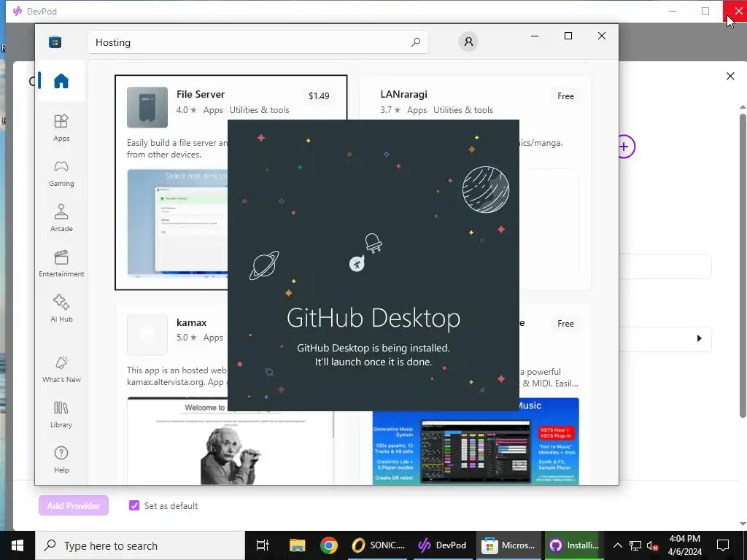Viewport: 747px width, 560px height.
Task: Click the purple plus circle in DevPod
Action: click(624, 147)
